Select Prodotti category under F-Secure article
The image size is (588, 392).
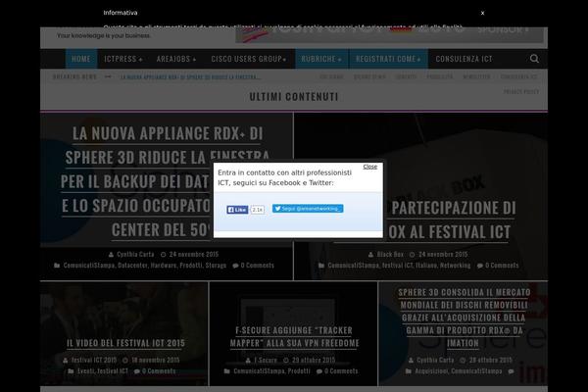click(x=299, y=371)
